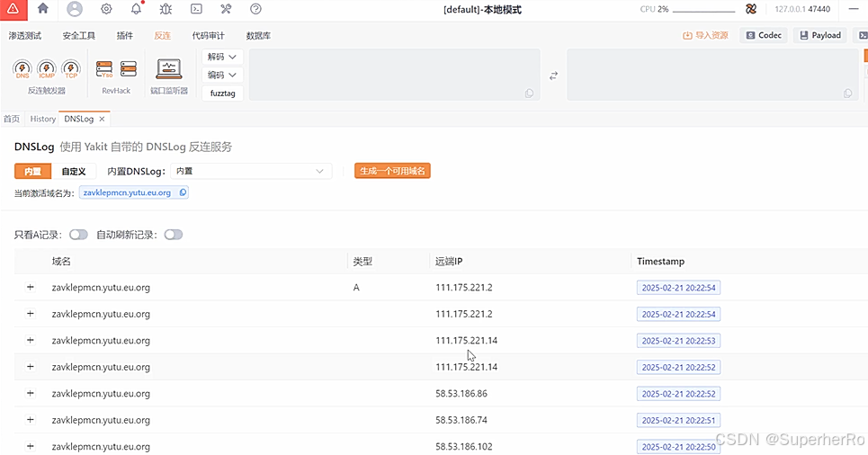The height and width of the screenshot is (455, 868).
Task: Click timestamp 2025-02-21 20:22:53
Action: click(x=678, y=341)
